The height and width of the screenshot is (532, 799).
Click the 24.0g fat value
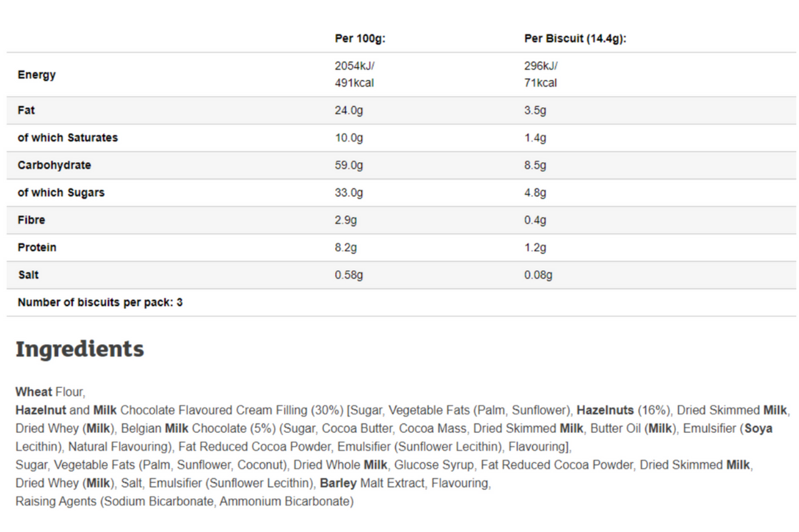tap(349, 110)
